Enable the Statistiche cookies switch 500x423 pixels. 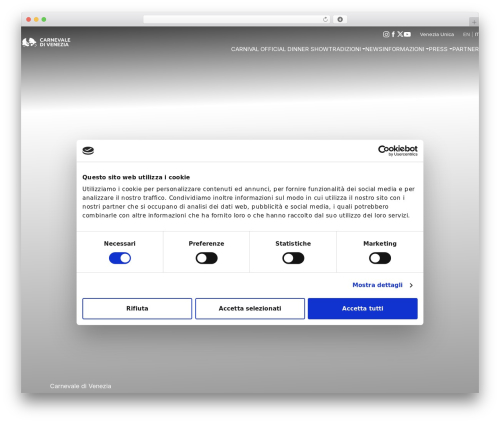pos(293,258)
